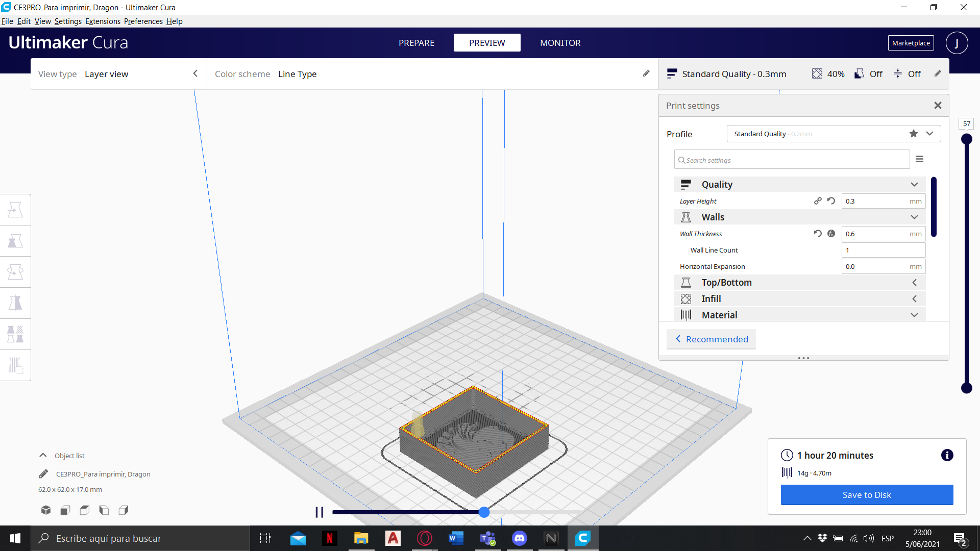
Task: Collapse the view options panel chevron
Action: tap(195, 73)
